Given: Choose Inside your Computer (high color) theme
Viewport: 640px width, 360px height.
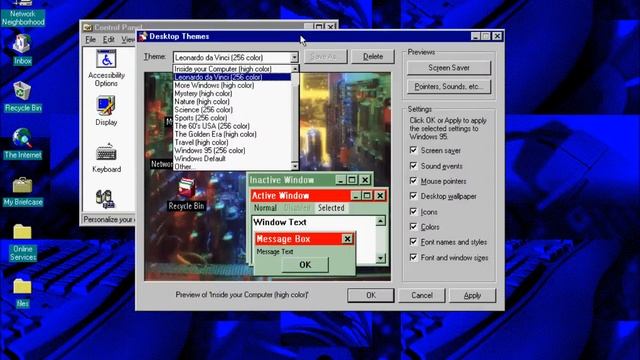Looking at the screenshot, I should click(232, 69).
